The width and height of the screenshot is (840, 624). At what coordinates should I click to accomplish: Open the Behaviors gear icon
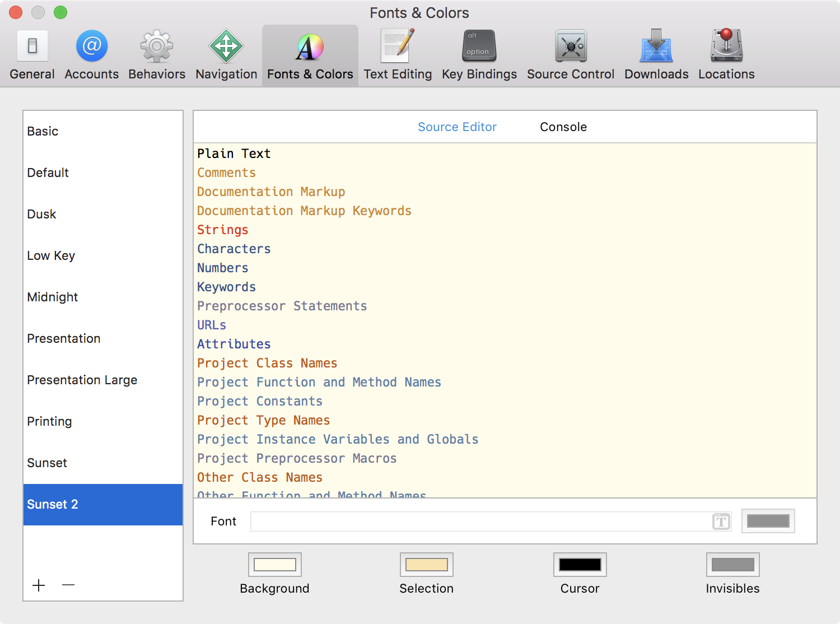[157, 47]
